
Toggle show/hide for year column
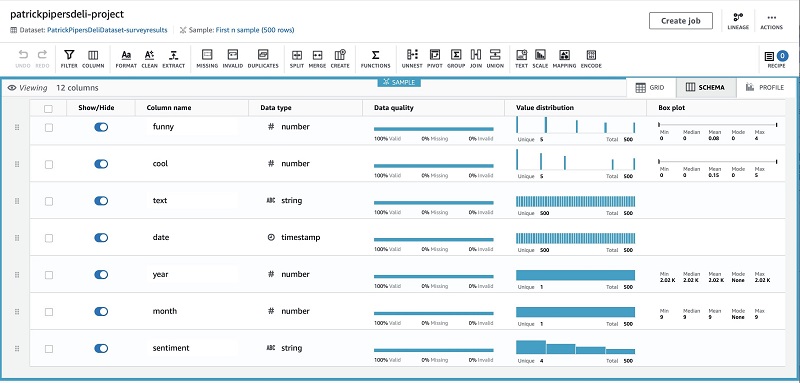pos(101,275)
